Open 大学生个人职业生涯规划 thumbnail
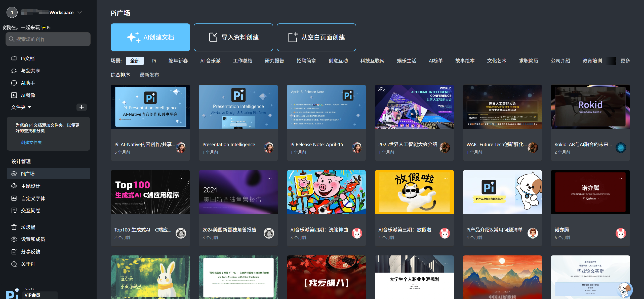Viewport: 644px width, 299px height. [414, 277]
